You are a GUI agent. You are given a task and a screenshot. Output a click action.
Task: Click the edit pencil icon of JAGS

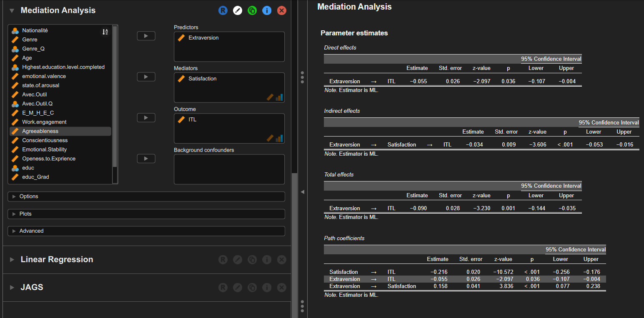[x=237, y=288]
